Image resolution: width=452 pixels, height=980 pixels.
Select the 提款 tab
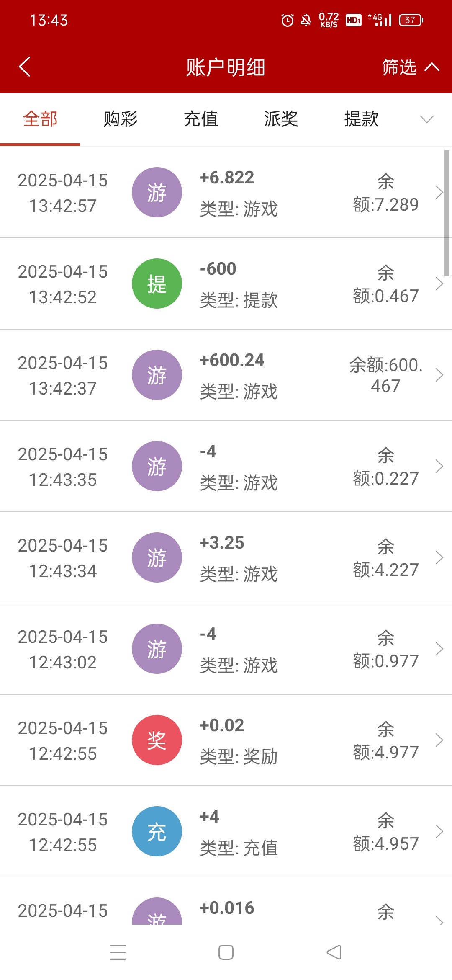tap(362, 119)
